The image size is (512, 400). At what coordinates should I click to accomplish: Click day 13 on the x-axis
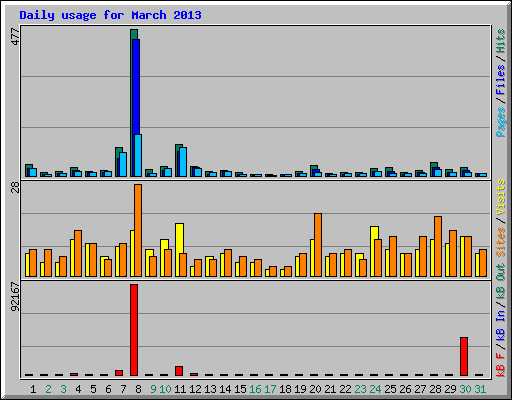coord(210,389)
